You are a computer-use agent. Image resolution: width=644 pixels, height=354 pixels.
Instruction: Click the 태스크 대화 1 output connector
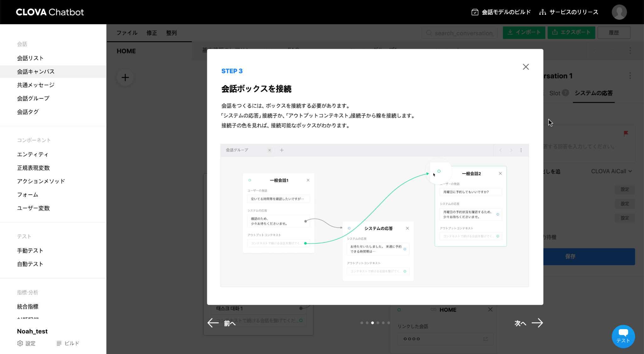pos(301,308)
